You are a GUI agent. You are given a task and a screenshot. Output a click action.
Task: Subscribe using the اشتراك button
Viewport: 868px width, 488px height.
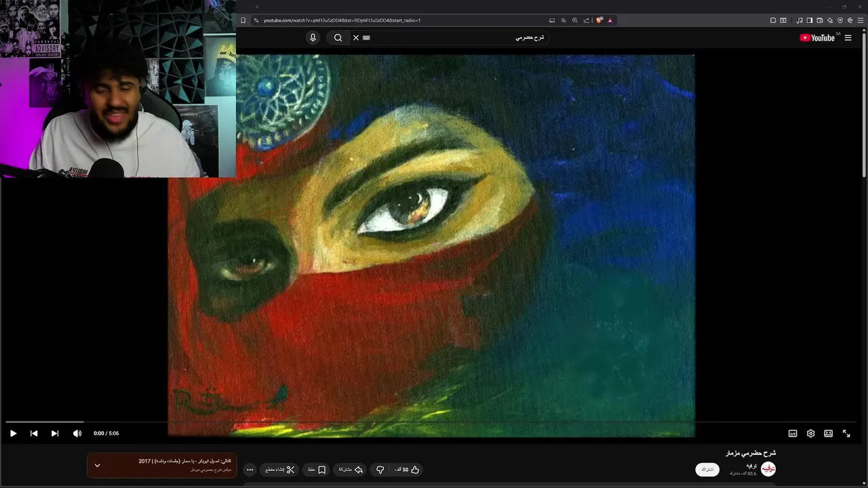[707, 469]
